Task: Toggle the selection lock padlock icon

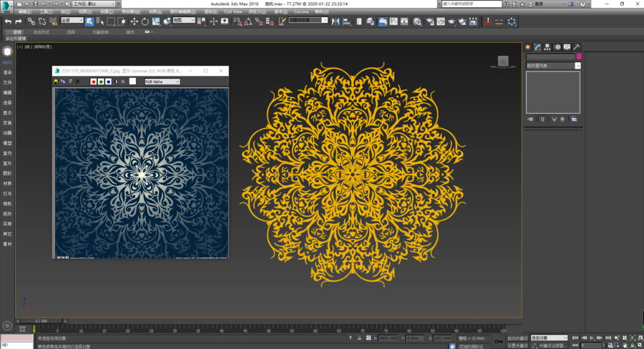Action: click(359, 338)
